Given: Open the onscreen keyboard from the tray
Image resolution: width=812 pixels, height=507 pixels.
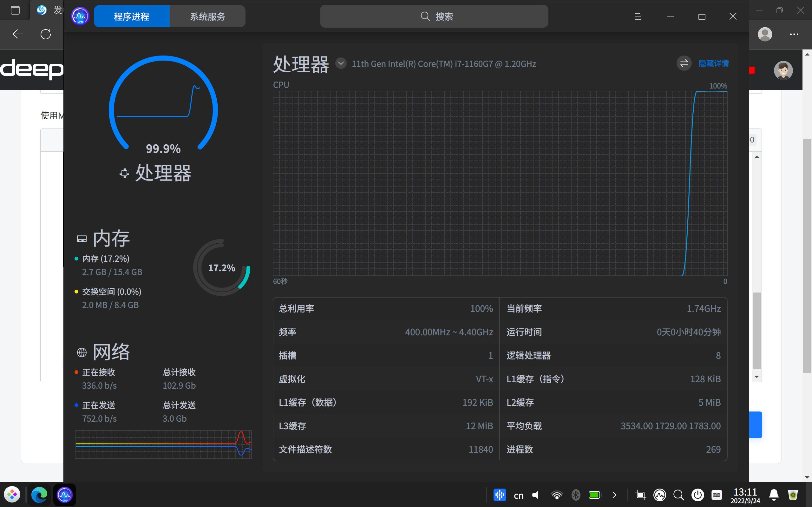Looking at the screenshot, I should (717, 495).
